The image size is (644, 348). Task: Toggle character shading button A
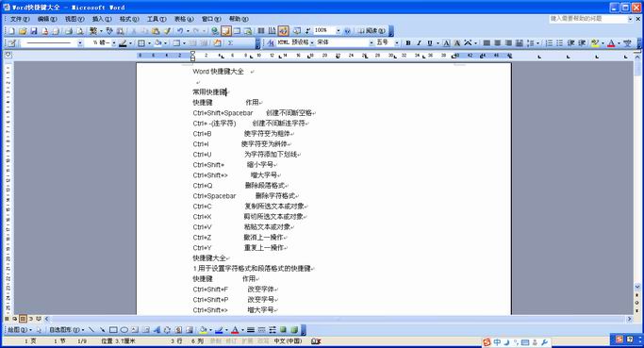pos(456,42)
